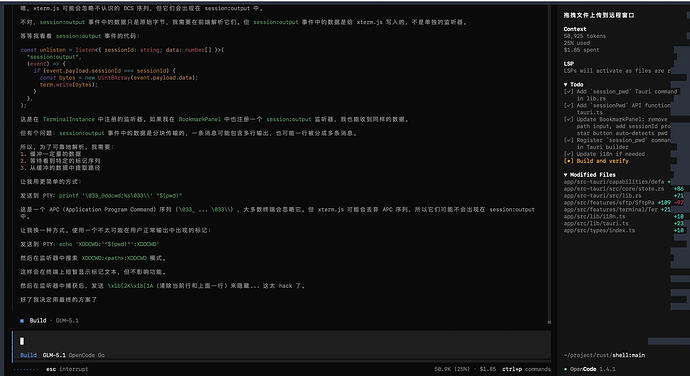Toggle the 'Update i18n if needed' todo
This screenshot has width=690, height=376.
[x=569, y=154]
